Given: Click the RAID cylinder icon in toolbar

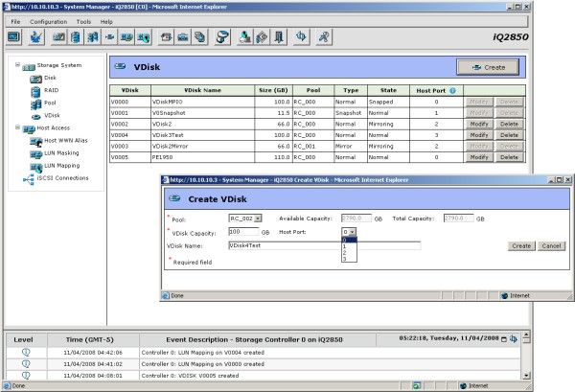Looking at the screenshot, I should tap(76, 37).
